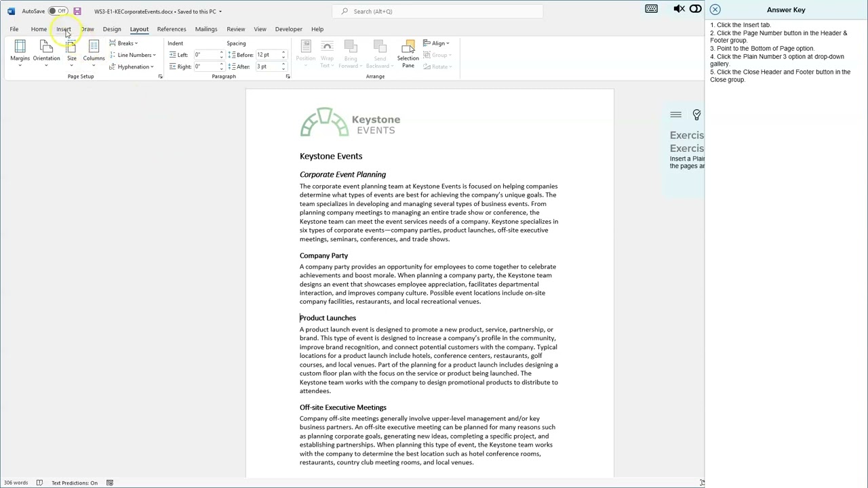Click the Wrap Text button
The width and height of the screenshot is (868, 488).
pyautogui.click(x=327, y=54)
